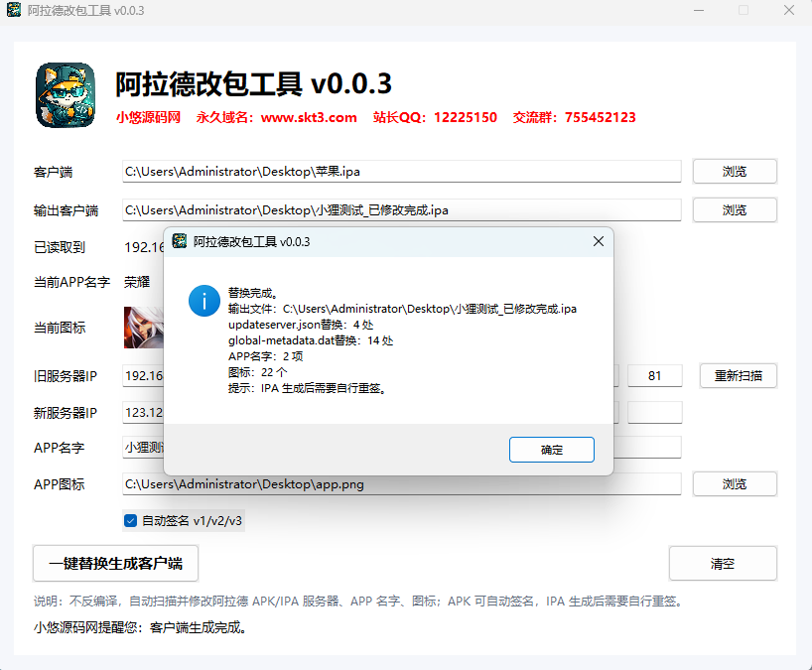Toggle the 自动签名 v1/v2/v3 checkbox
Image resolution: width=812 pixels, height=670 pixels.
pos(130,521)
